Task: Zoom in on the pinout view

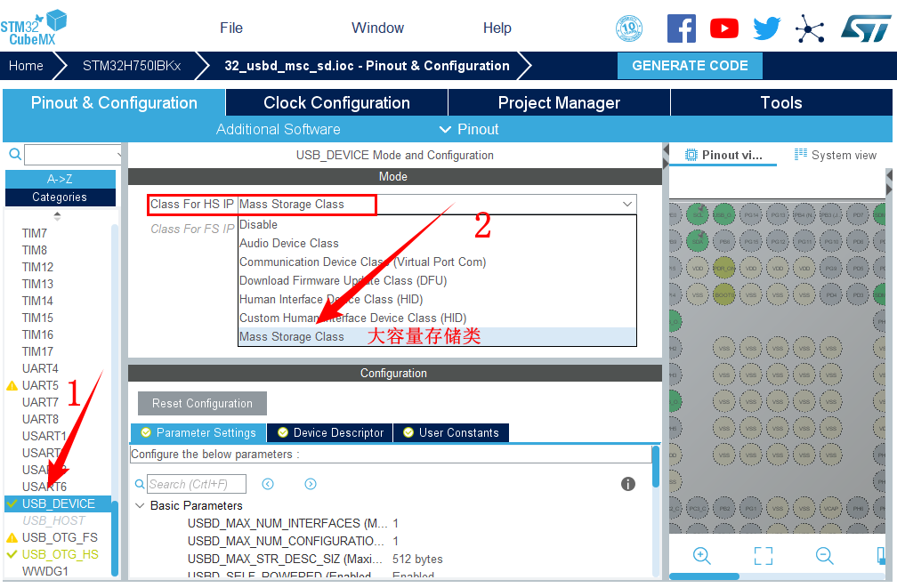Action: (x=701, y=556)
